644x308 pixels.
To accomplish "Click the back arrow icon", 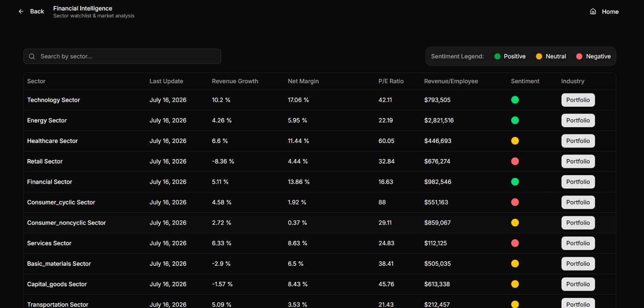I will (21, 12).
